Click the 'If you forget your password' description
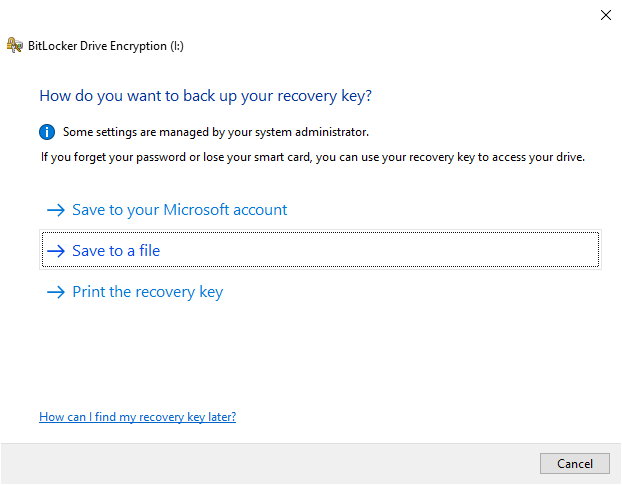Viewport: 622px width, 485px height. (312, 157)
